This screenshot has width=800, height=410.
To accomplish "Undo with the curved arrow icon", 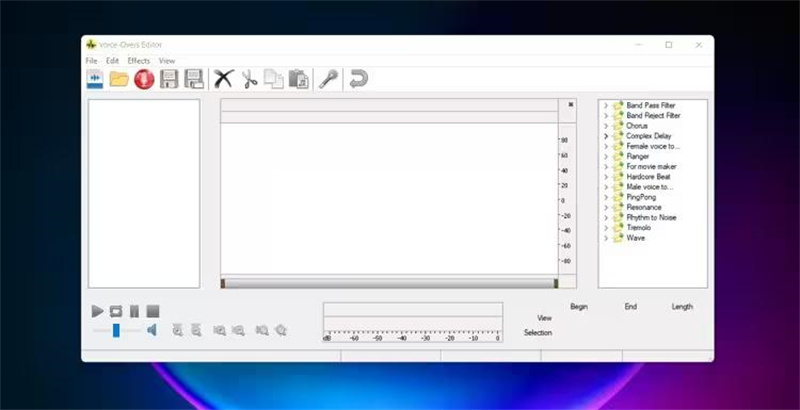I will click(359, 79).
